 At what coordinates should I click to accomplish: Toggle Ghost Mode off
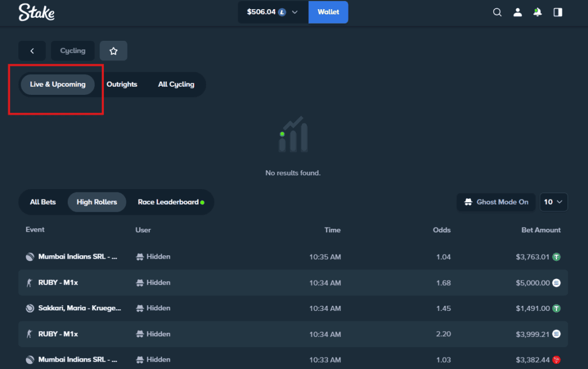point(496,202)
